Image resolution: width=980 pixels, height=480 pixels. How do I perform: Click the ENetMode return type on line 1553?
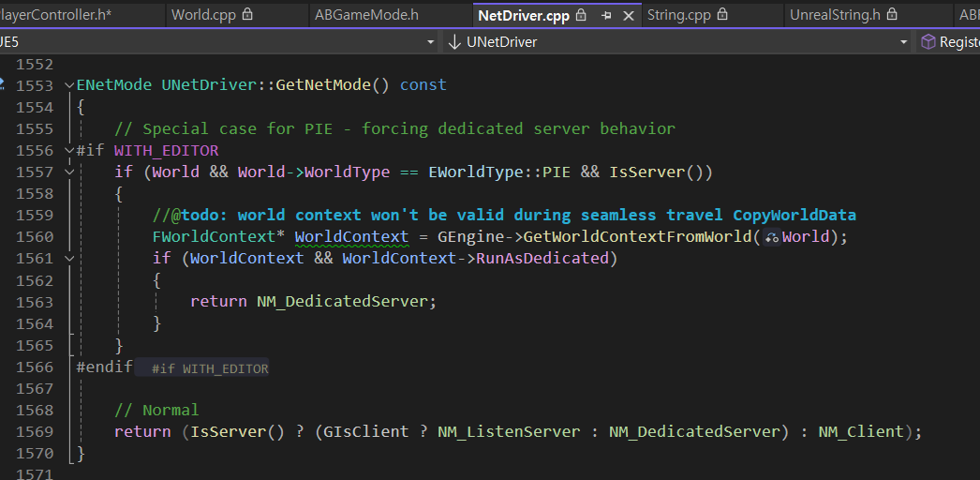tap(114, 84)
